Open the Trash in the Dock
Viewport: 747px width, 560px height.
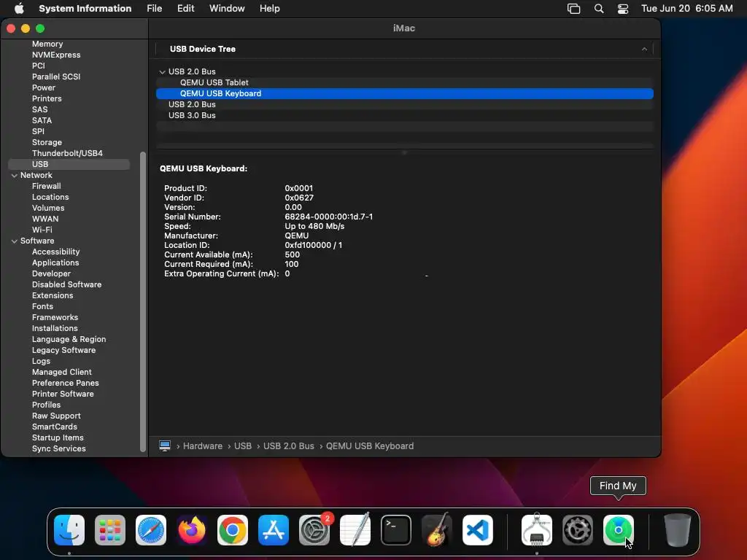tap(678, 530)
